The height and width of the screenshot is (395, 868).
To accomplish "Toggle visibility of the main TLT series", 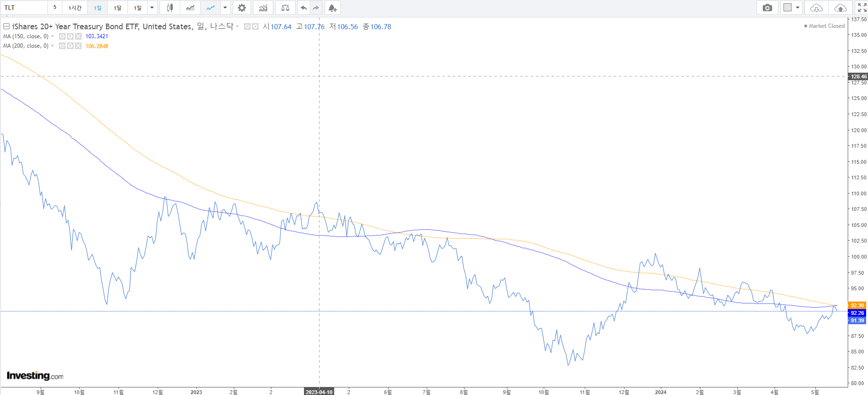I will tap(247, 26).
